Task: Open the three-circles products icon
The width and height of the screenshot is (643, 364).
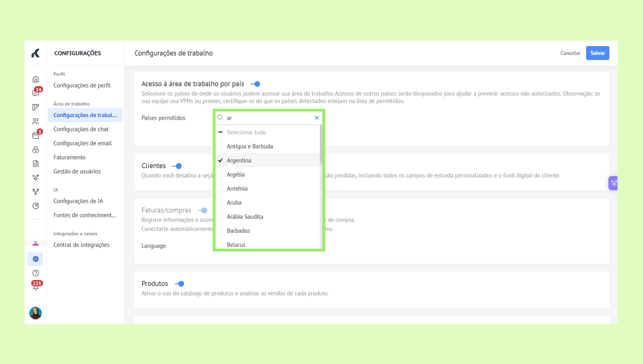Action: pos(35,149)
